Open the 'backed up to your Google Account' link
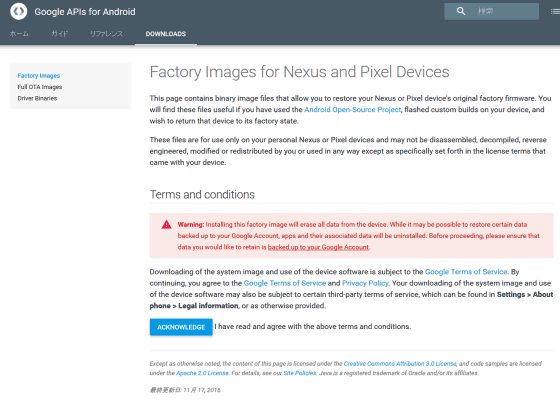Viewport: 560px width, 410px height. tap(318, 247)
